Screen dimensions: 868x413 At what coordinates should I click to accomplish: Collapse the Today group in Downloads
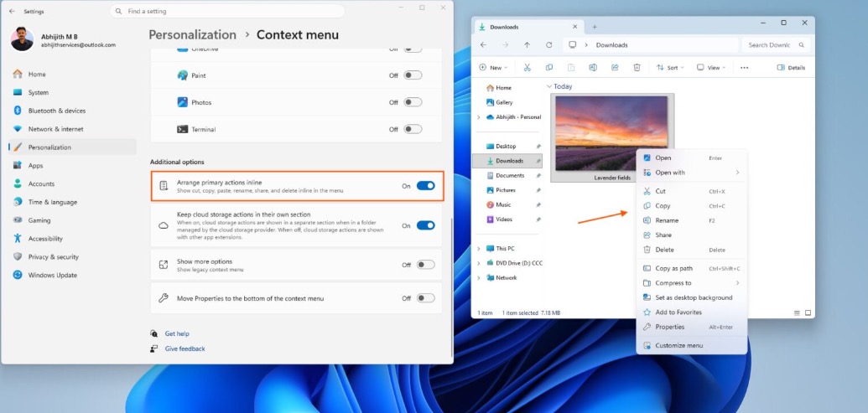tap(549, 87)
